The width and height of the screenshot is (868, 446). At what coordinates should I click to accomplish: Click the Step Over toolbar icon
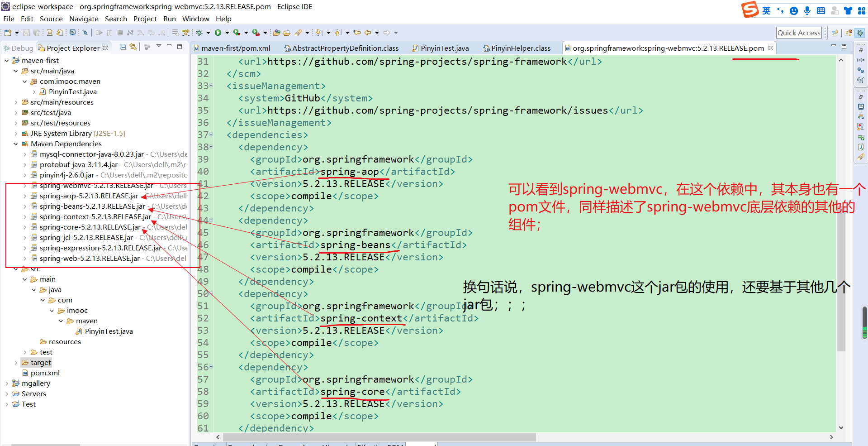click(151, 33)
